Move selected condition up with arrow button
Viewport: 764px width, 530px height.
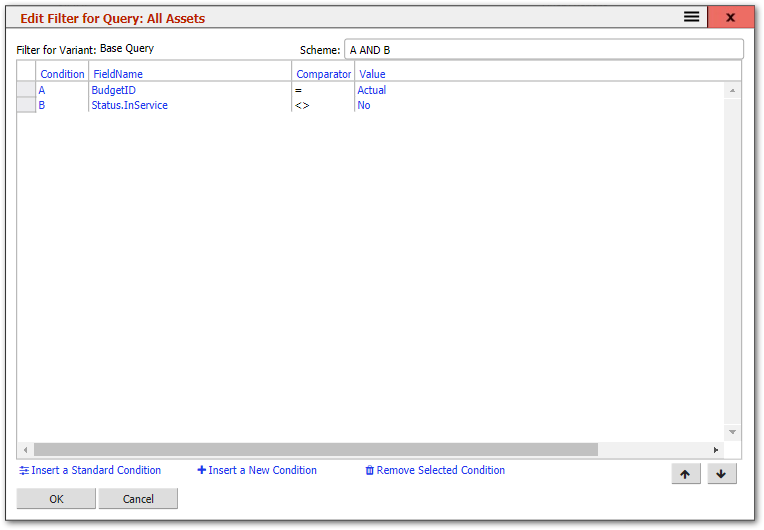coord(686,473)
